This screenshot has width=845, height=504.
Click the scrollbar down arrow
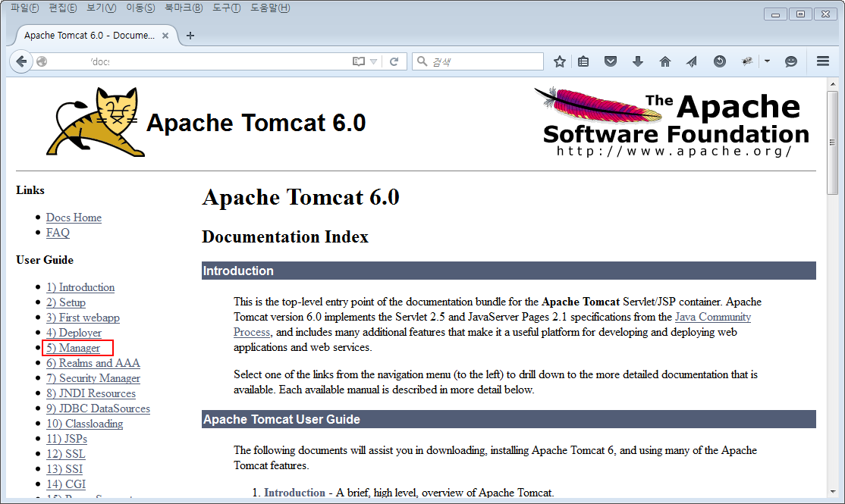833,492
